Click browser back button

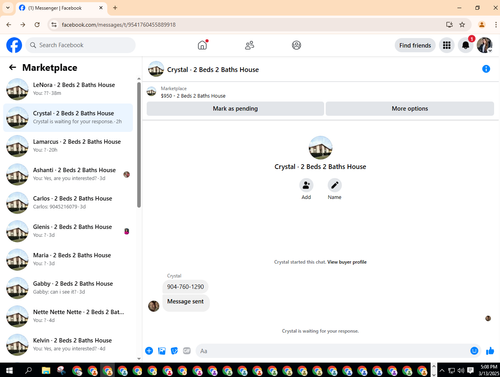pos(9,25)
